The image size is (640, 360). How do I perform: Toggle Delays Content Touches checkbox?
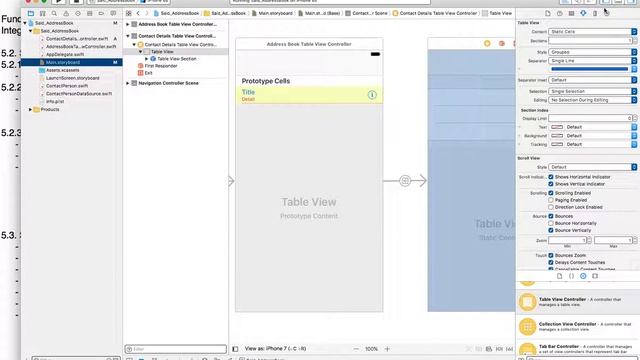pyautogui.click(x=551, y=262)
